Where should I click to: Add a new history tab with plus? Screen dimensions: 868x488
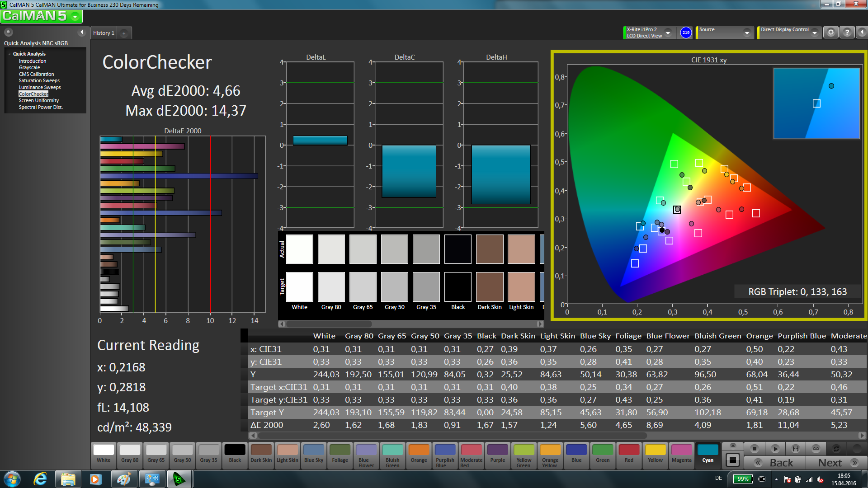click(x=124, y=33)
